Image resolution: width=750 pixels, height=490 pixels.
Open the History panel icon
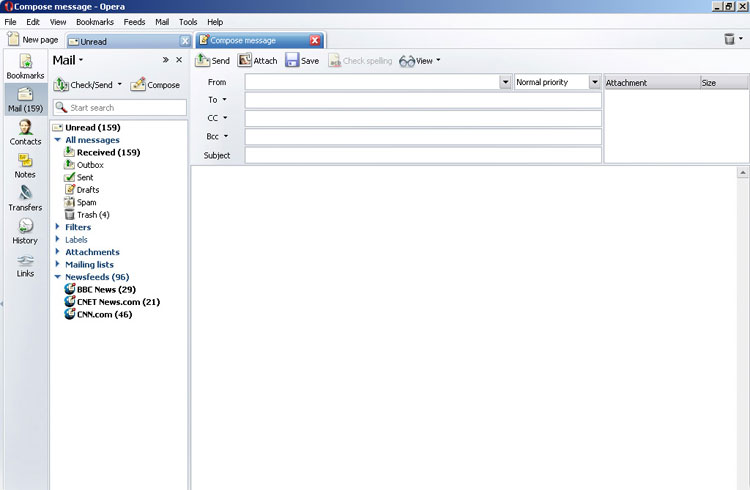click(x=25, y=226)
